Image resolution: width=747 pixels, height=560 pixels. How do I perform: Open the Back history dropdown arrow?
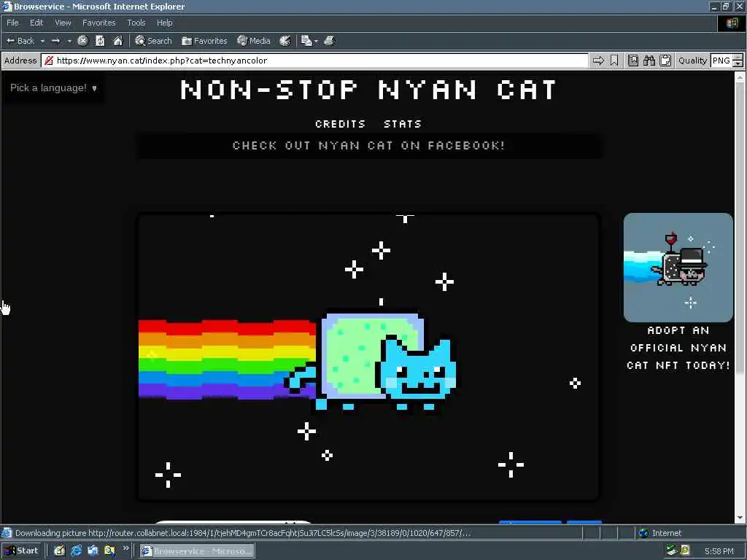42,41
